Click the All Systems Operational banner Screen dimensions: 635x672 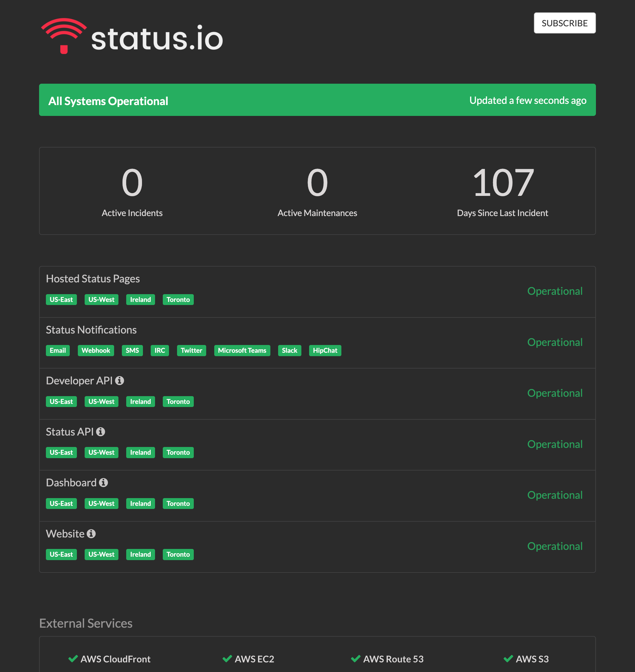317,100
